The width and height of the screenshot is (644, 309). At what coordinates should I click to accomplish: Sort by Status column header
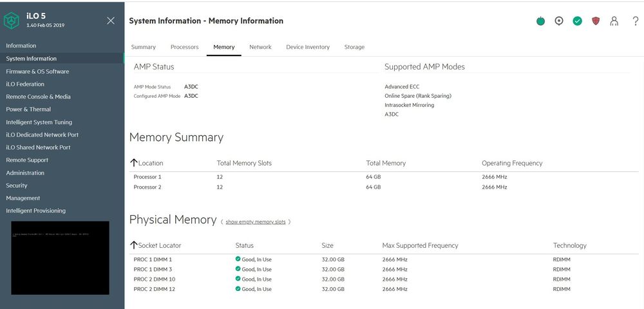point(244,245)
